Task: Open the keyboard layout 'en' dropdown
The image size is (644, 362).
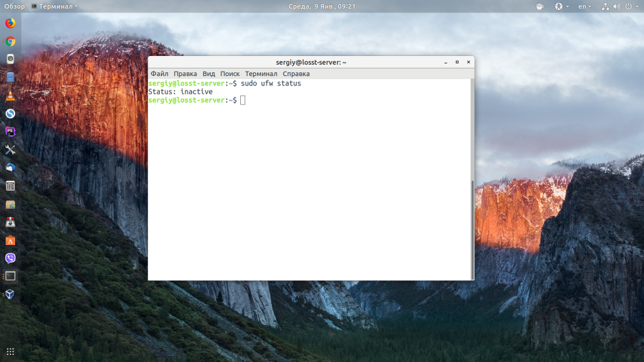Action: (x=583, y=7)
